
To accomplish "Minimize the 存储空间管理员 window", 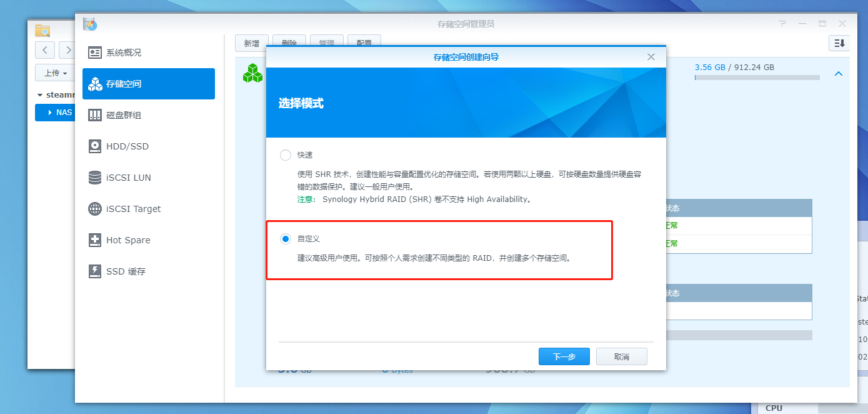I will (x=802, y=24).
